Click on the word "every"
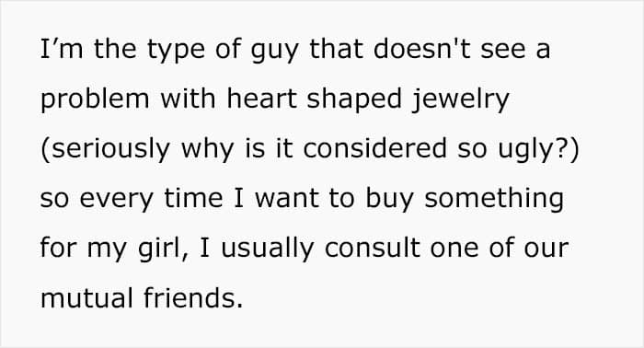The height and width of the screenshot is (348, 644). (x=116, y=201)
